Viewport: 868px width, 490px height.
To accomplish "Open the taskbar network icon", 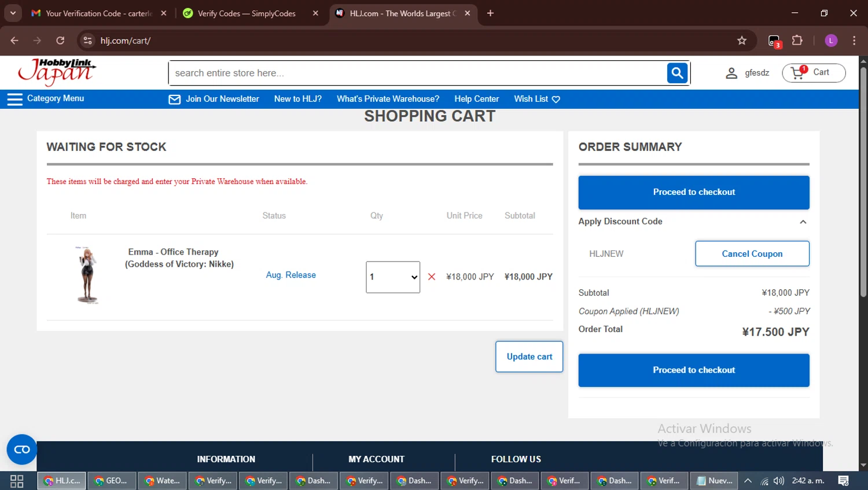I will click(x=764, y=481).
